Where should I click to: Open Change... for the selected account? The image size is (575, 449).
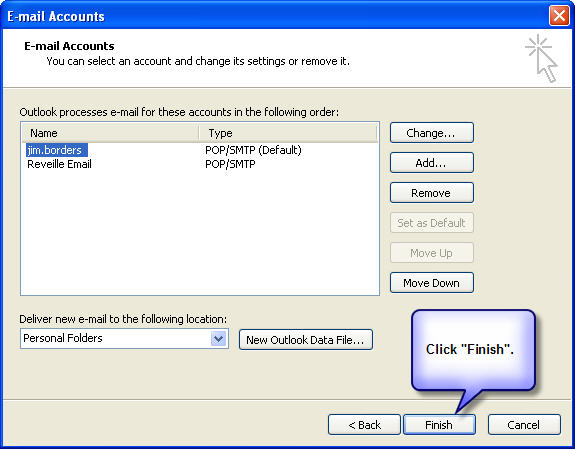point(432,133)
